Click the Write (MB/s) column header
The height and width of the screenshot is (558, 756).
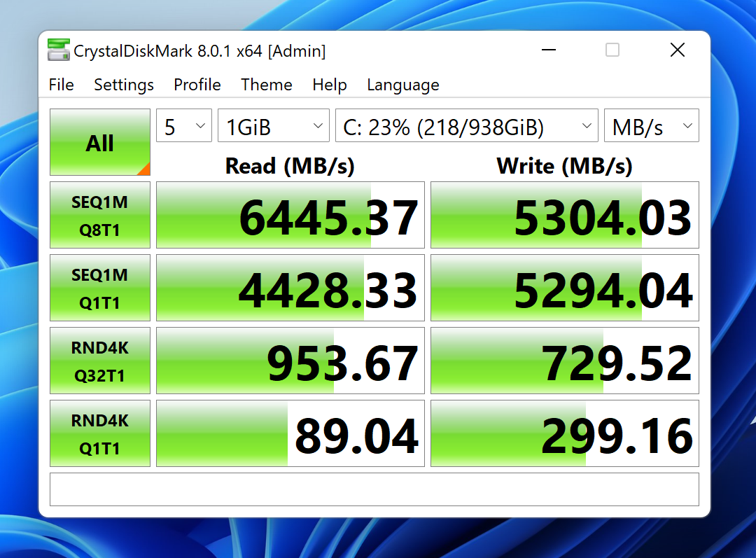click(x=565, y=166)
